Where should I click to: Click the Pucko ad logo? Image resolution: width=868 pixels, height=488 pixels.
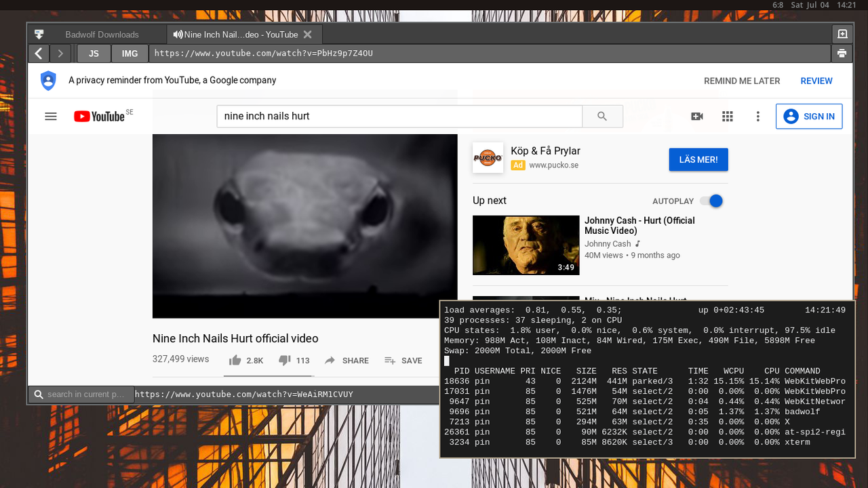point(488,158)
